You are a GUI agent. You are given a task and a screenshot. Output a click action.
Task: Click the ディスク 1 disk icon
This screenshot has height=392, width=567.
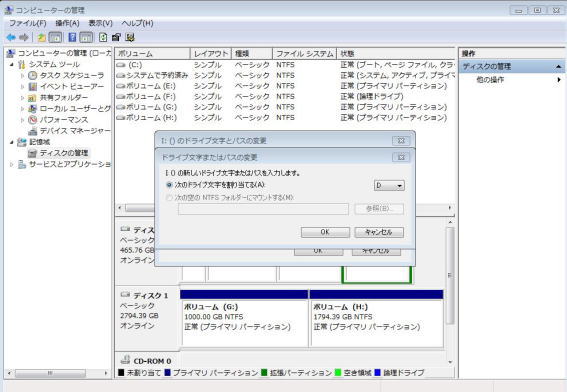[125, 295]
